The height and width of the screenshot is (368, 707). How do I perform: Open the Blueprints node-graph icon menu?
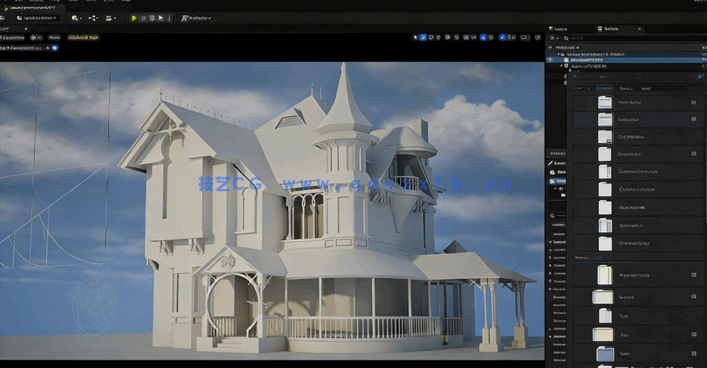93,18
